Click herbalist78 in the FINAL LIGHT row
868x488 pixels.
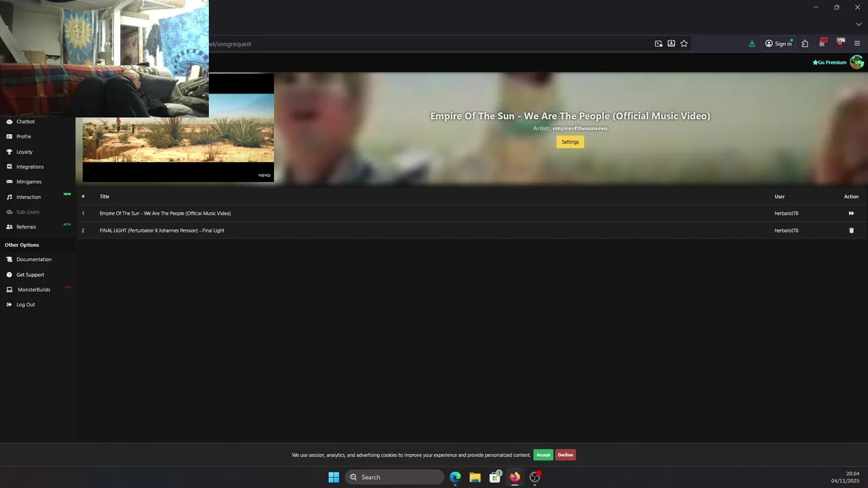(x=787, y=230)
